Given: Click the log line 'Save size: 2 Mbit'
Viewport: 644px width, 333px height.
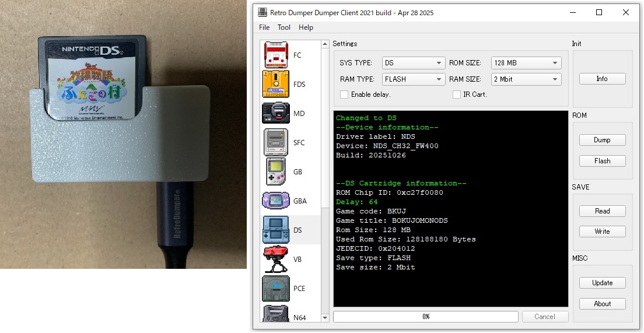Looking at the screenshot, I should pyautogui.click(x=376, y=267).
